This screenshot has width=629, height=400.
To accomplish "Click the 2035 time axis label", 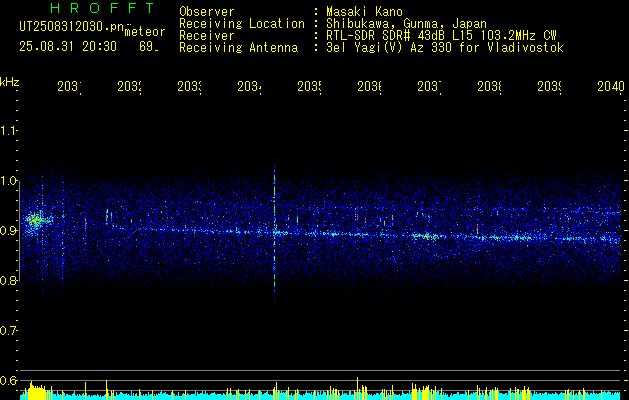I will (x=310, y=86).
